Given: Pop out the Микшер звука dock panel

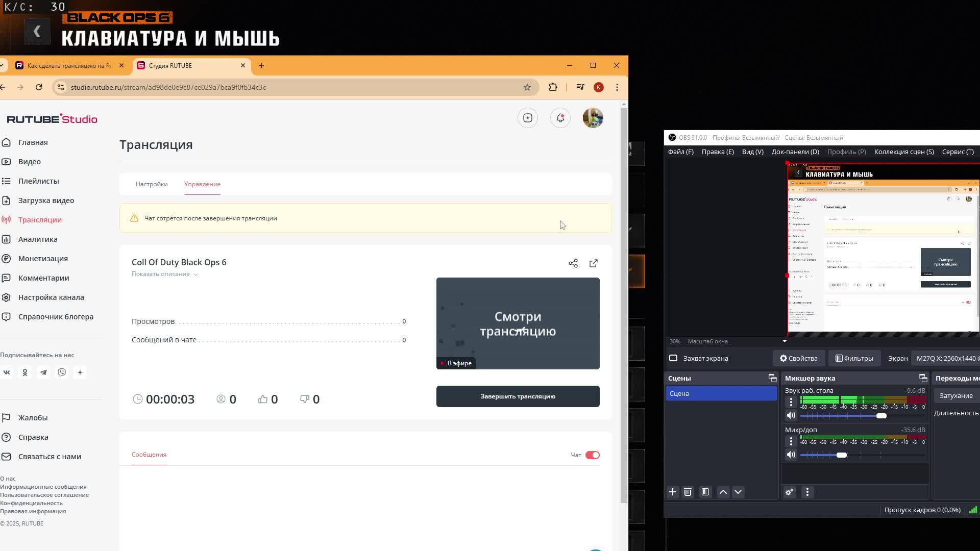Looking at the screenshot, I should pos(923,378).
